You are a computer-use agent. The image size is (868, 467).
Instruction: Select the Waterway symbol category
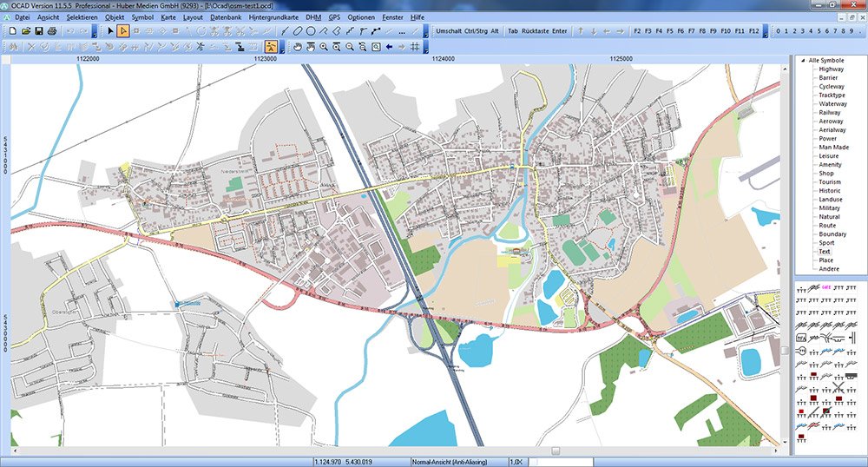pos(832,104)
